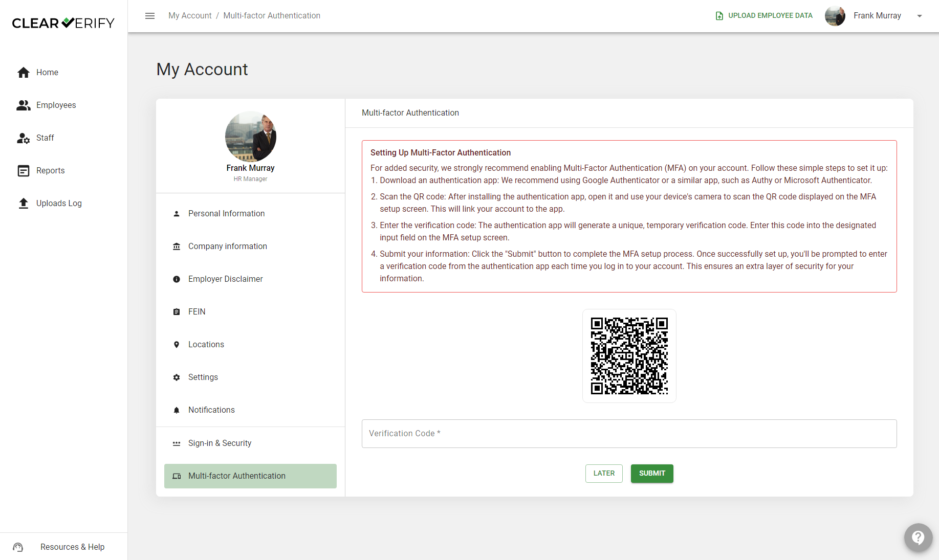Toggle the hamburger menu icon
The image size is (939, 560).
150,16
